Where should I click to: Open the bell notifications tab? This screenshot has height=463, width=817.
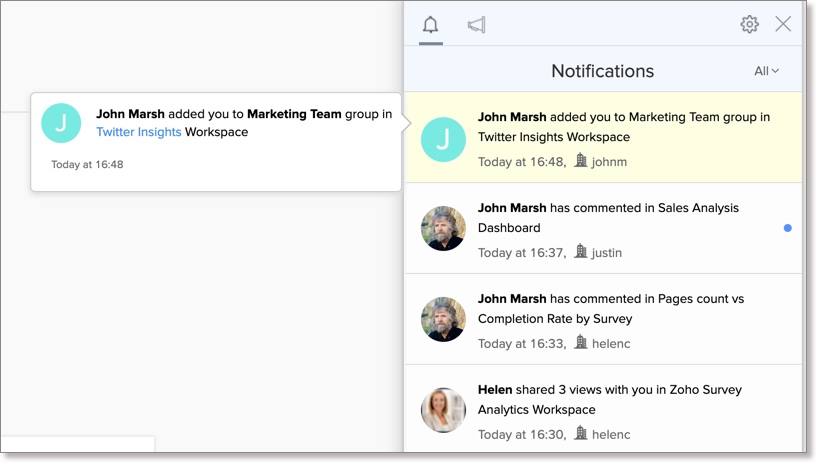(431, 25)
